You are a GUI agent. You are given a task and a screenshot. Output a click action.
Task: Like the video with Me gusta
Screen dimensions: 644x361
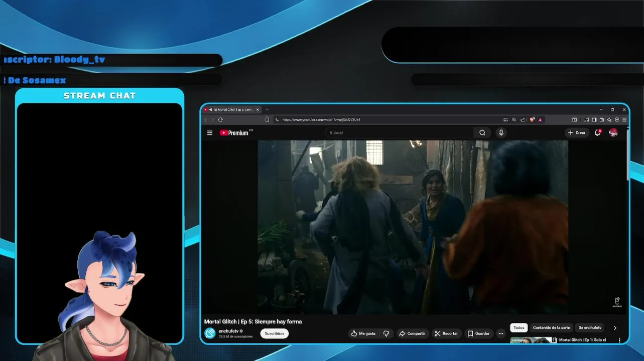pyautogui.click(x=363, y=333)
